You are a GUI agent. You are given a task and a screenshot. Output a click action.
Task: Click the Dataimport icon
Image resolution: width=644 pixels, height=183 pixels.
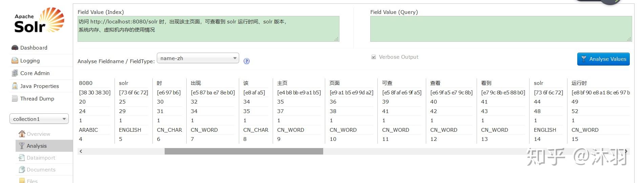click(22, 158)
